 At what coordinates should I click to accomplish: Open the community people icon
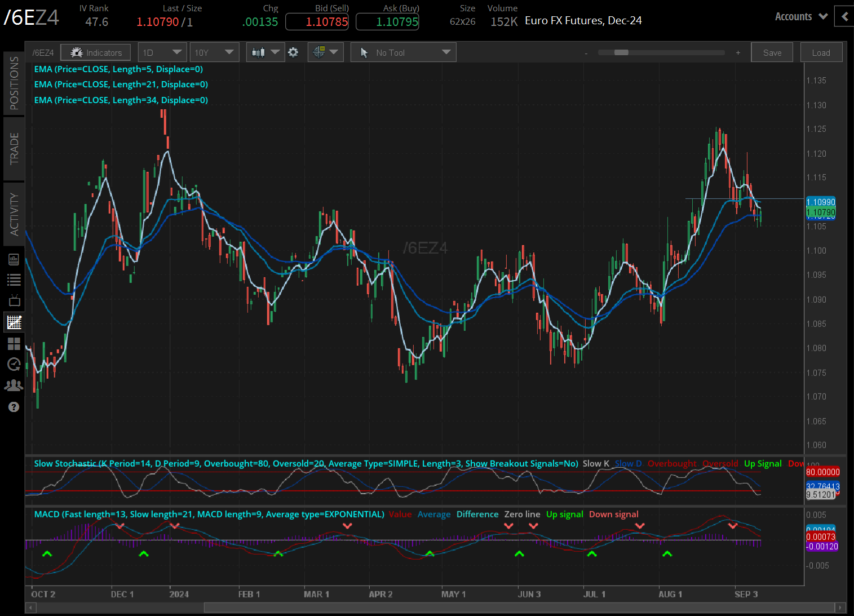14,385
